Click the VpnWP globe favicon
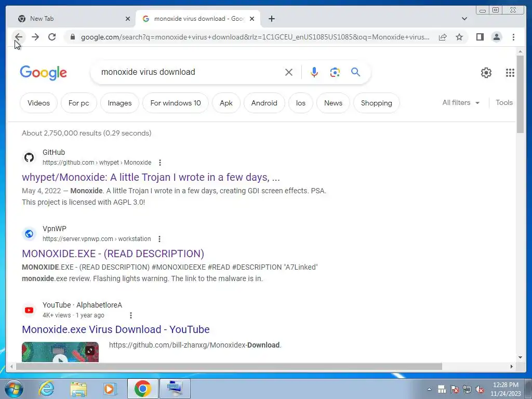The height and width of the screenshot is (399, 532). pos(29,234)
